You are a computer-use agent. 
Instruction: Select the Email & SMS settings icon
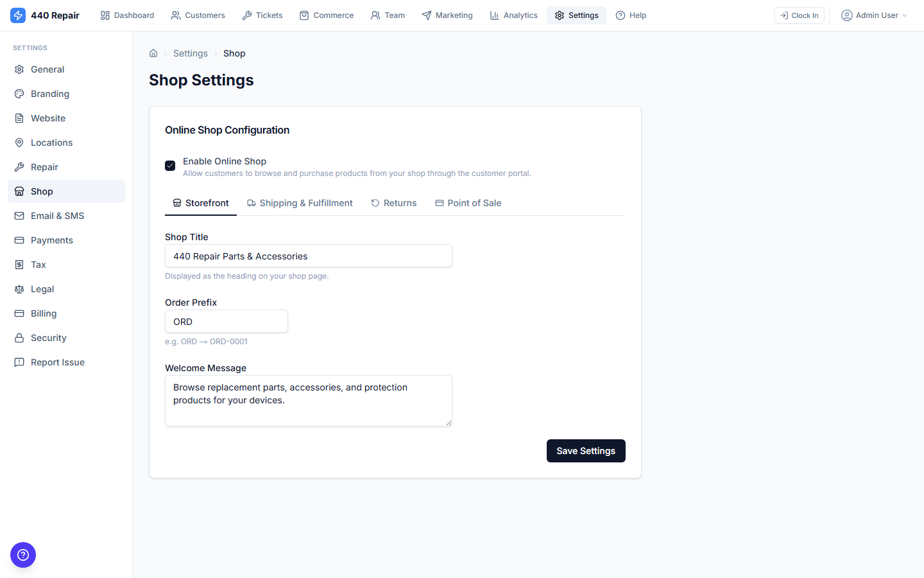[x=19, y=215]
